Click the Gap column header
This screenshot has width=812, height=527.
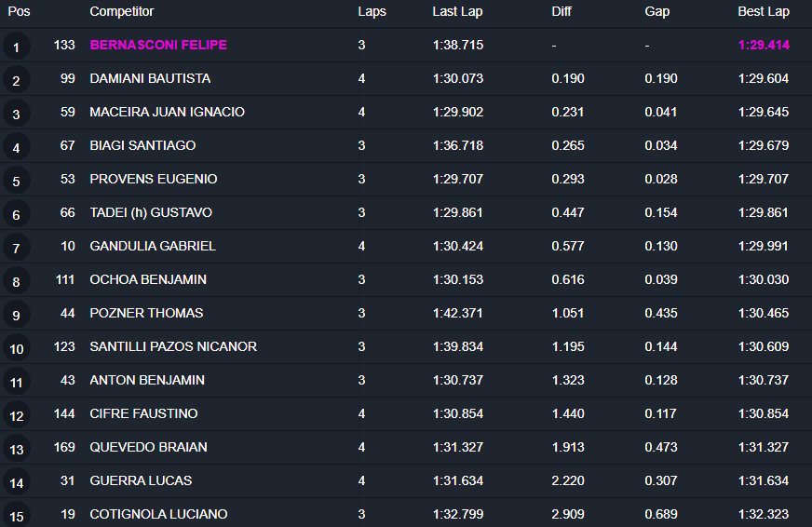(657, 12)
